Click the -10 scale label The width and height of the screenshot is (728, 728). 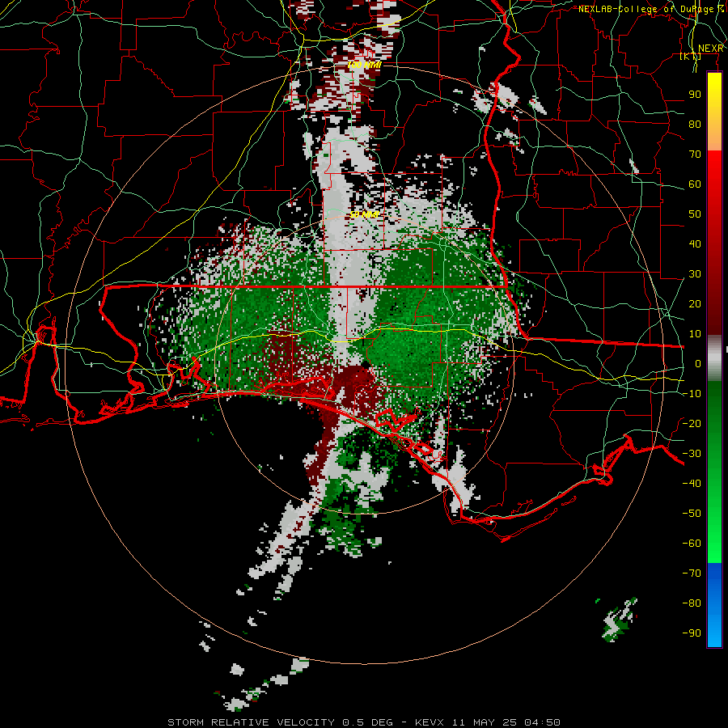click(692, 394)
